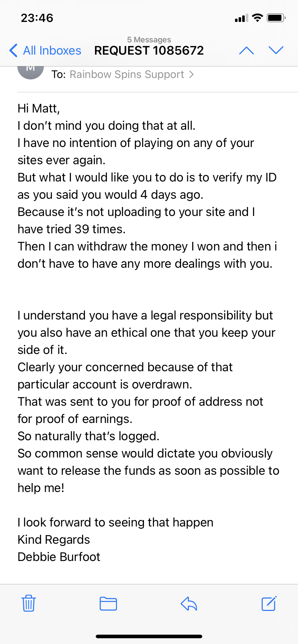Screen dimensions: 298x644
Task: Delete this email with the trash icon
Action: coord(28,603)
